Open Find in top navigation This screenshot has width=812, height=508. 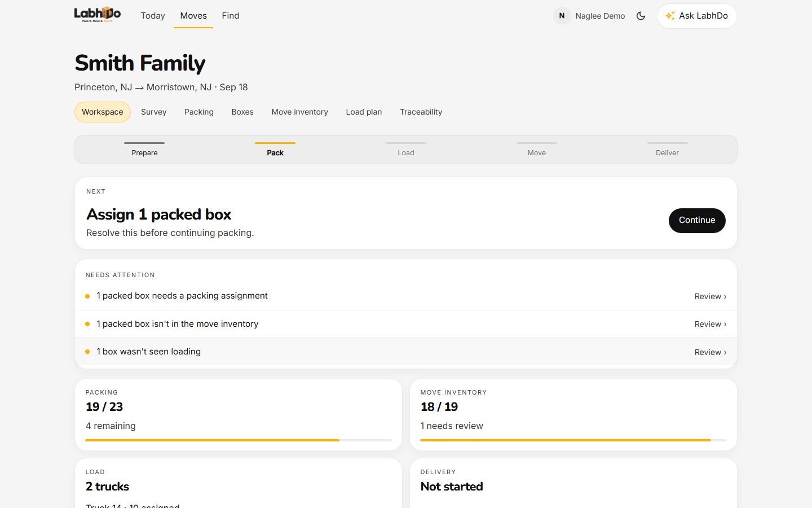231,16
